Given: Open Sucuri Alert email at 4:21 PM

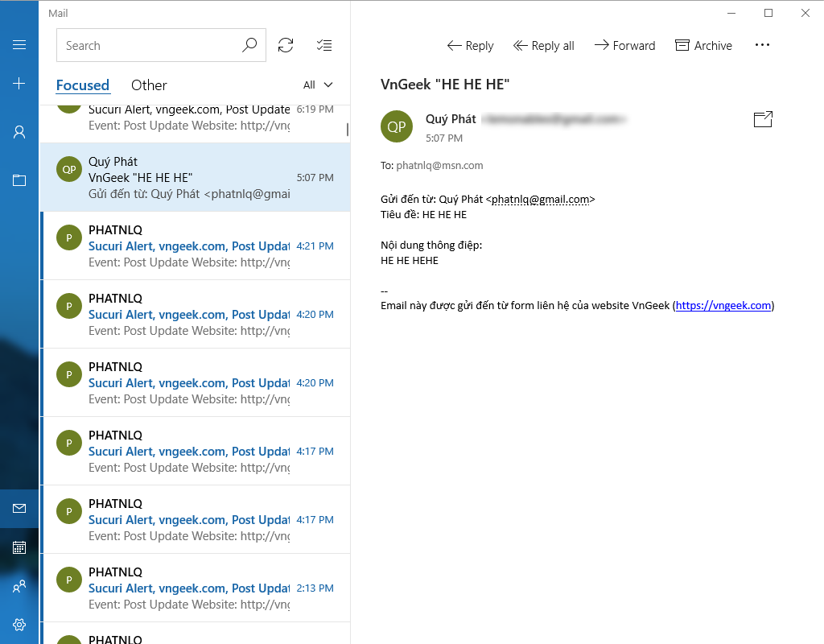Looking at the screenshot, I should click(195, 246).
